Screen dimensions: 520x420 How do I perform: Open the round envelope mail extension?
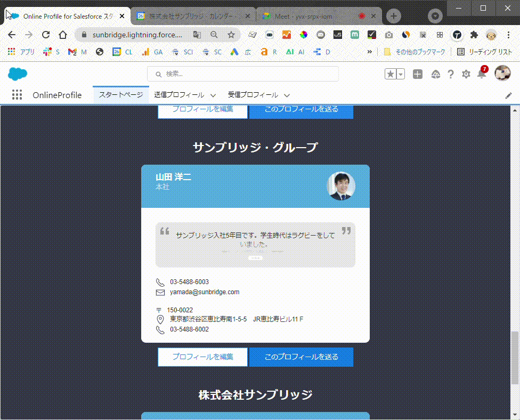[x=320, y=35]
